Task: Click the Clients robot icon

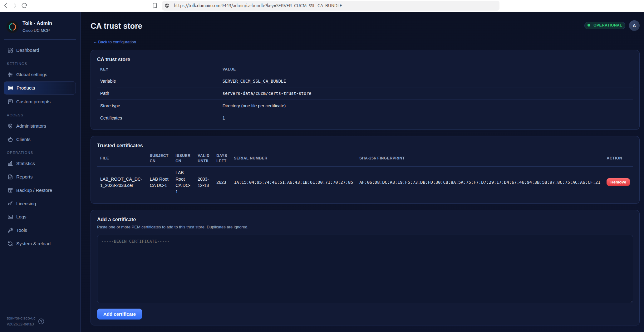Action: pos(10,139)
